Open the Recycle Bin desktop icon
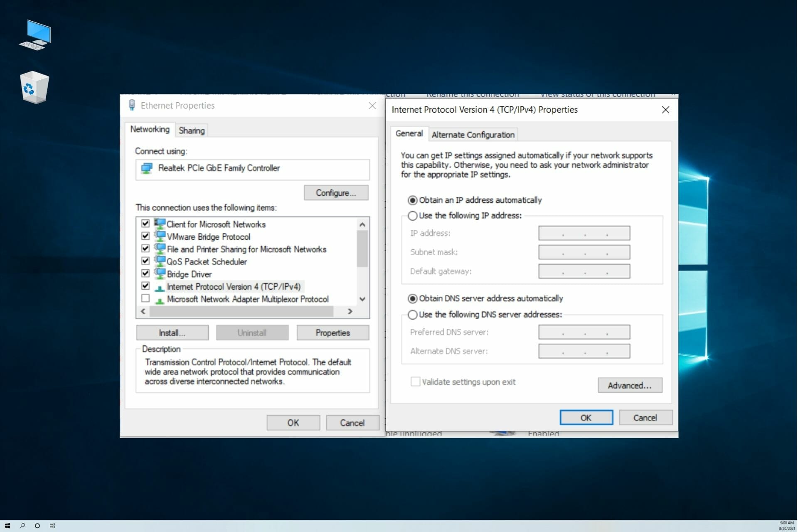 pos(34,87)
